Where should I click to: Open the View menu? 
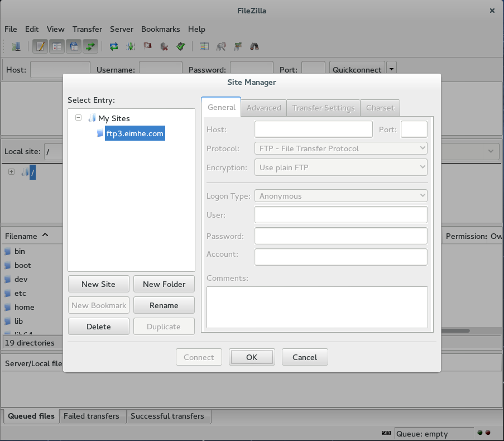[x=56, y=29]
